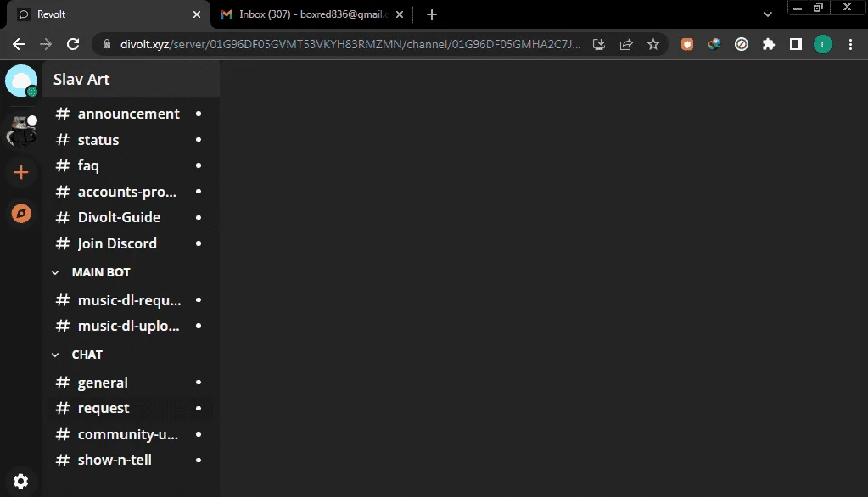868x497 pixels.
Task: Open the status channel
Action: tap(131, 140)
